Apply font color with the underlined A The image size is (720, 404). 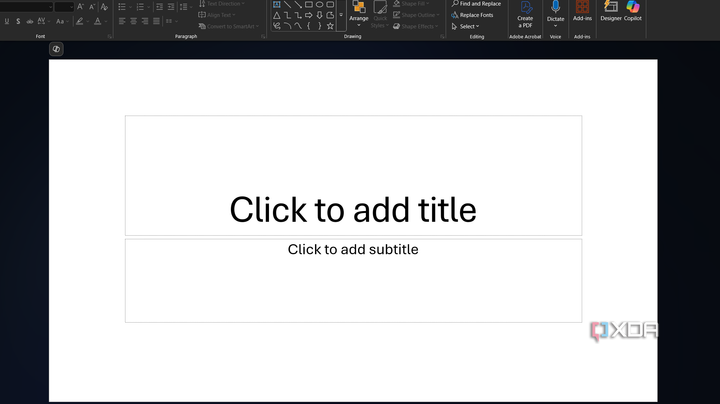(x=97, y=21)
